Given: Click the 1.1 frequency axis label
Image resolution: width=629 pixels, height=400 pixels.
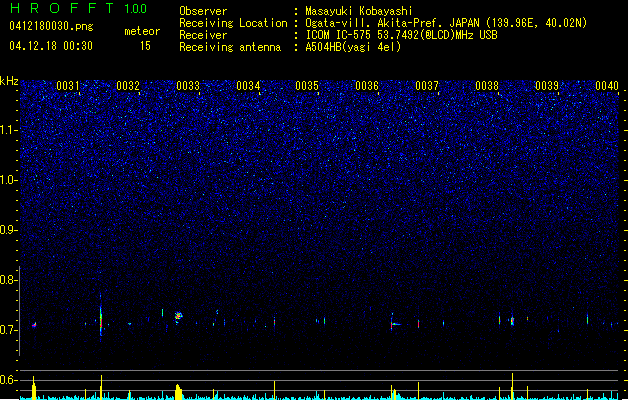Looking at the screenshot, I should 8,130.
